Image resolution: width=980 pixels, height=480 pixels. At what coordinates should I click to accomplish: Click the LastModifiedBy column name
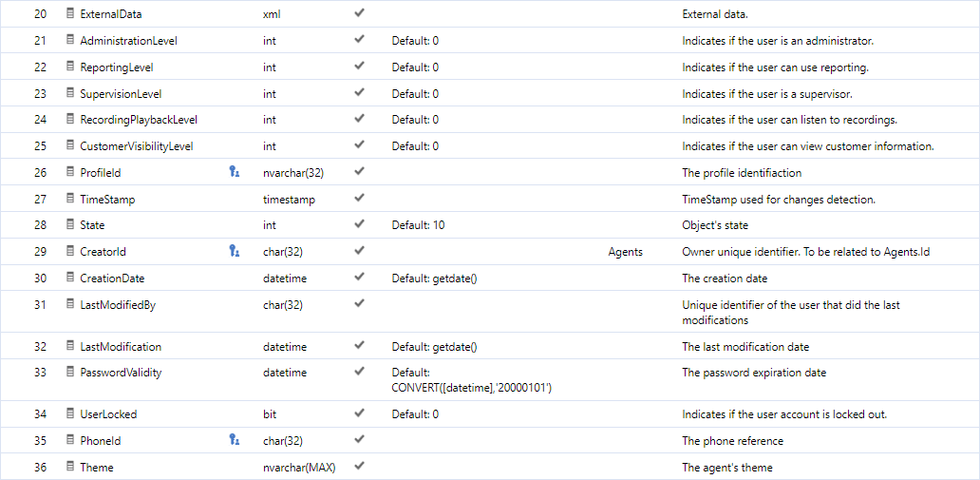(118, 305)
